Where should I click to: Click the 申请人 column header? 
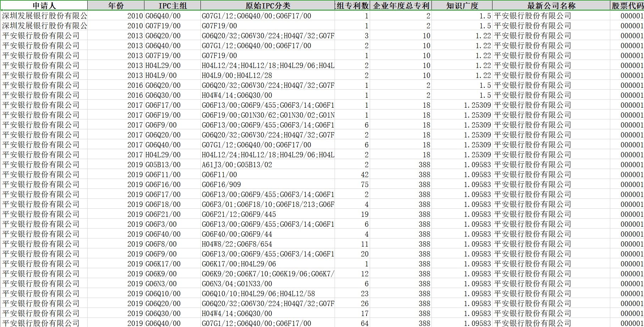point(44,6)
